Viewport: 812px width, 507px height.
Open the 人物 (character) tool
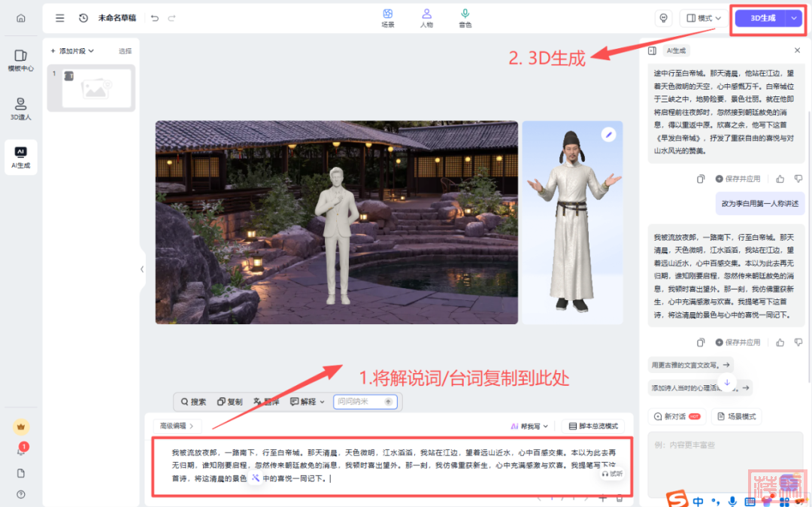pos(426,18)
